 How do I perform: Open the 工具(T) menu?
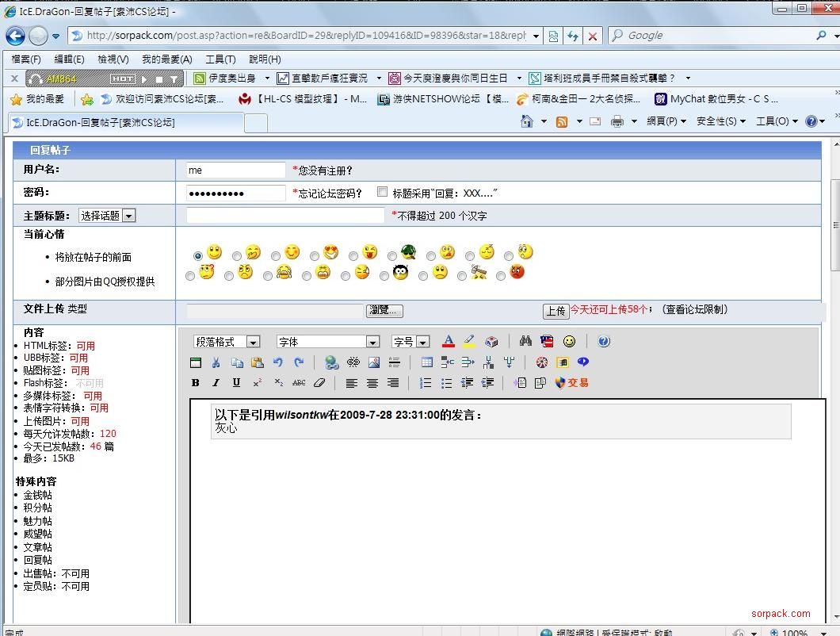click(220, 59)
